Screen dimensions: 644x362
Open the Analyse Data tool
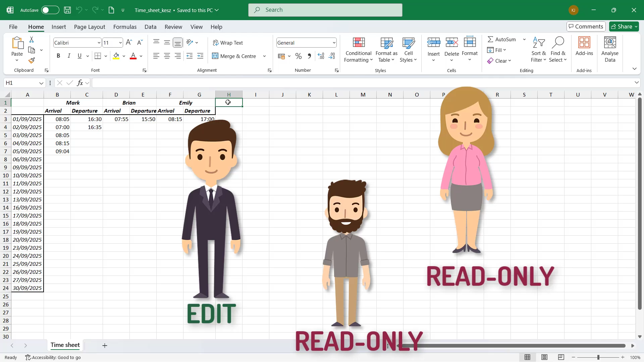click(610, 50)
